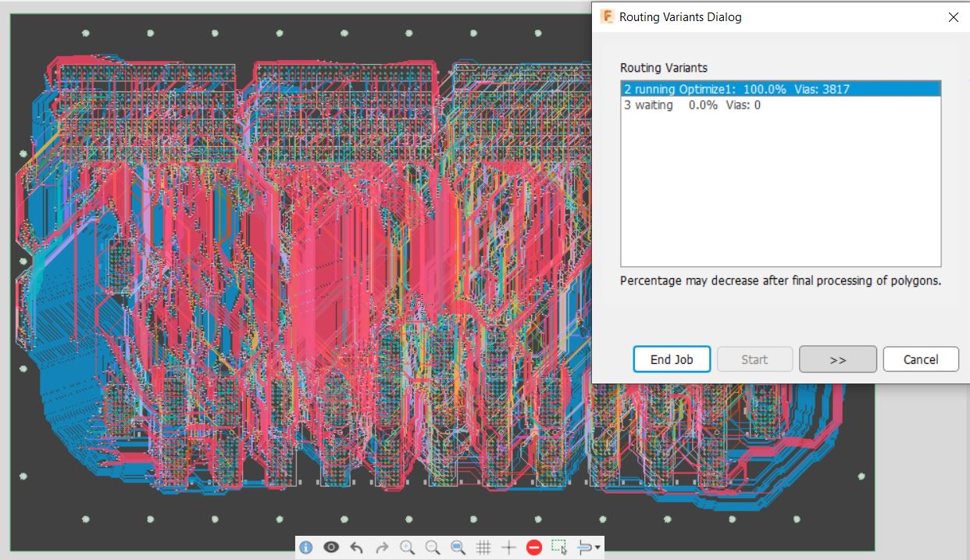Viewport: 970px width, 560px height.
Task: Activate the rectangle selection marquee tool
Action: (x=559, y=547)
